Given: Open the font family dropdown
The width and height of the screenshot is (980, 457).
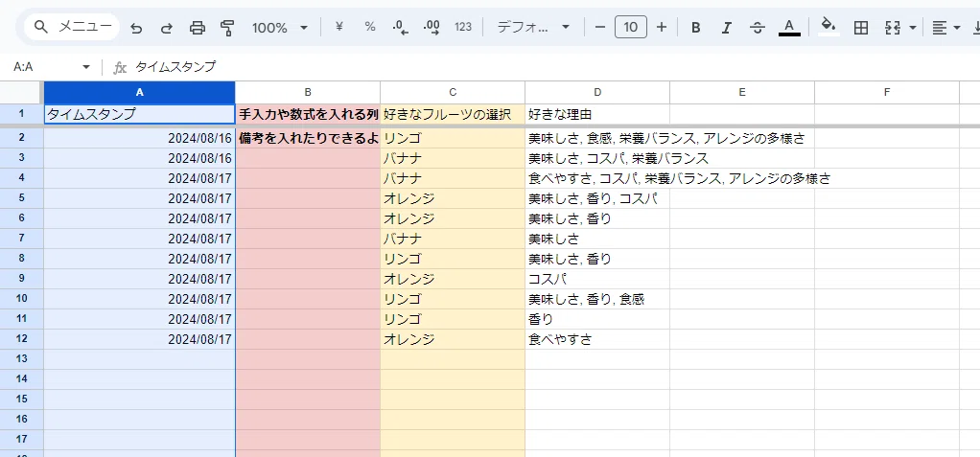Looking at the screenshot, I should 533,27.
